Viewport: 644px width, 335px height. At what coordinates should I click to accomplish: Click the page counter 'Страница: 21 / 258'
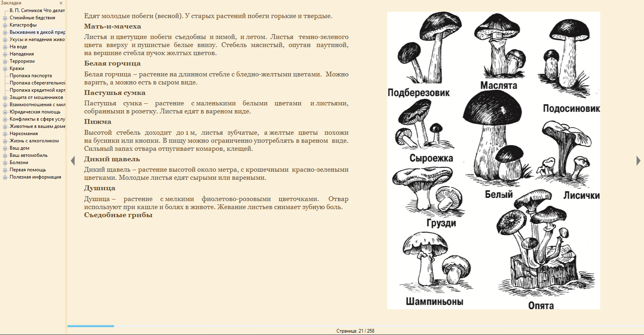(x=355, y=331)
